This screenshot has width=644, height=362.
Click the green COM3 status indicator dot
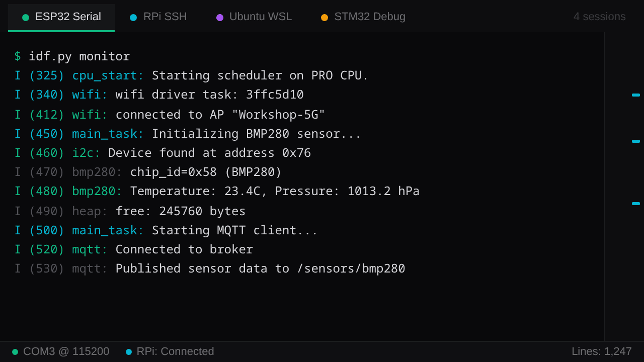(x=15, y=352)
